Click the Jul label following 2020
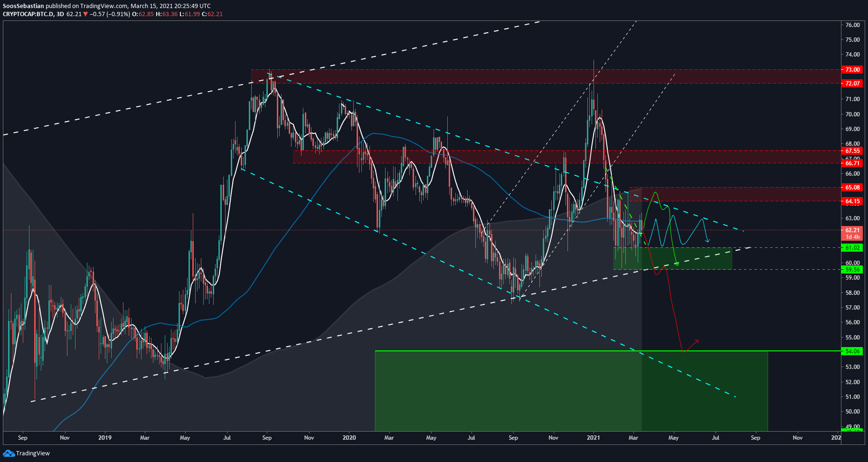The image size is (868, 462). tap(472, 438)
